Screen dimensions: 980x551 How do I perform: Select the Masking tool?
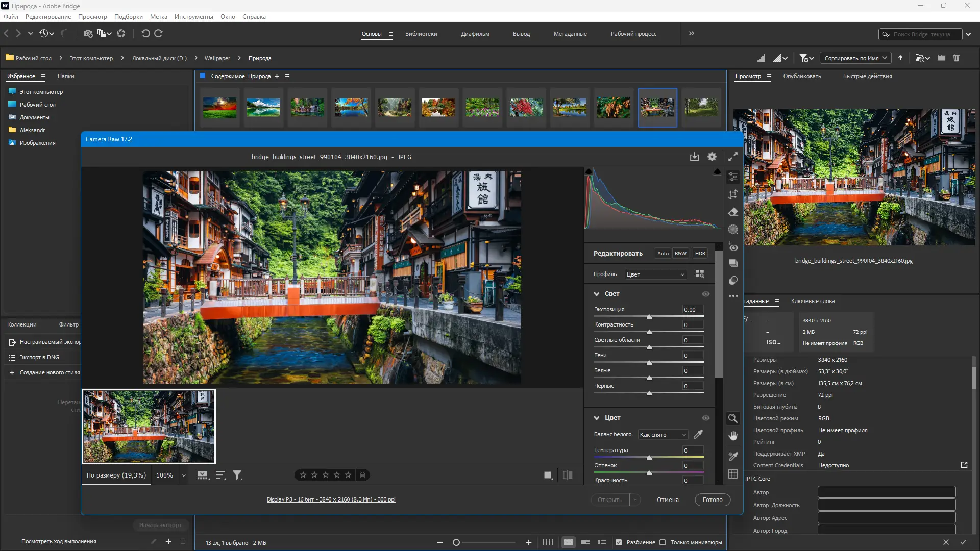(x=733, y=229)
